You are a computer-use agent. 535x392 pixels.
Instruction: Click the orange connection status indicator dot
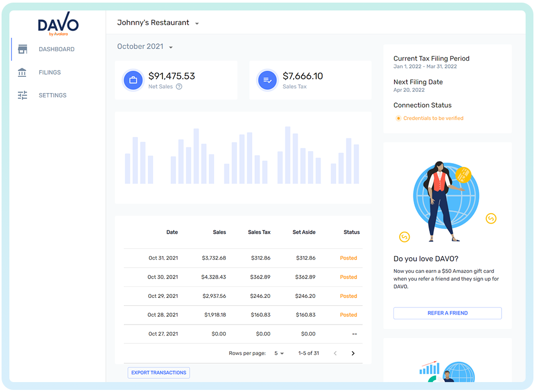pyautogui.click(x=398, y=118)
